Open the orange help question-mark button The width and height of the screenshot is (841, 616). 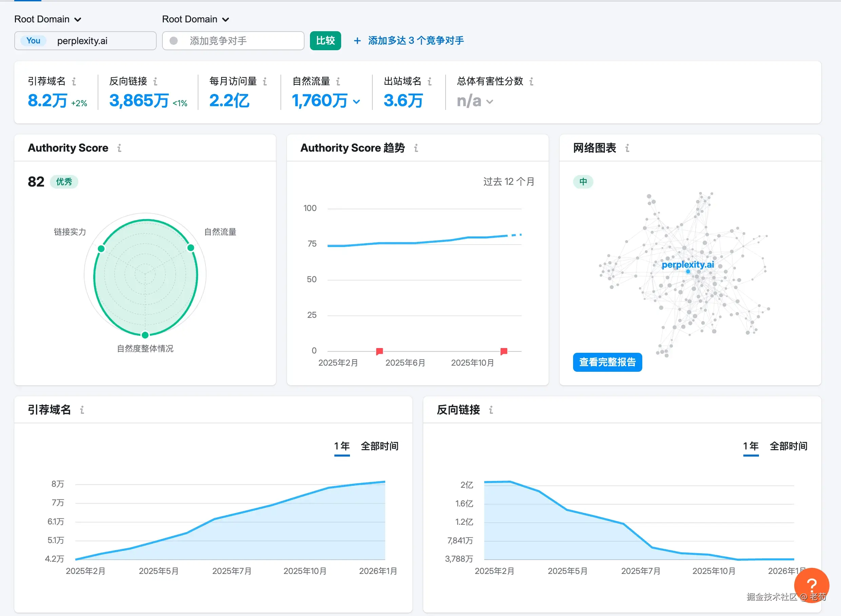(x=811, y=585)
